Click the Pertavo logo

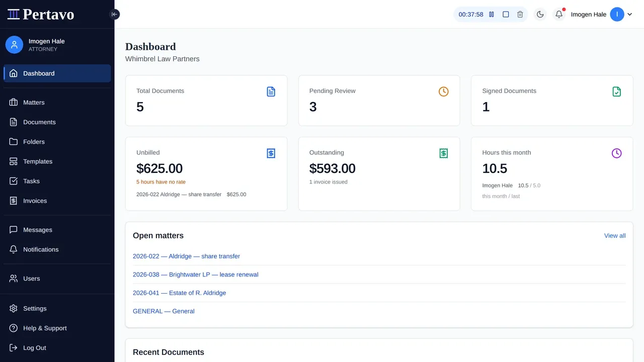(x=41, y=14)
